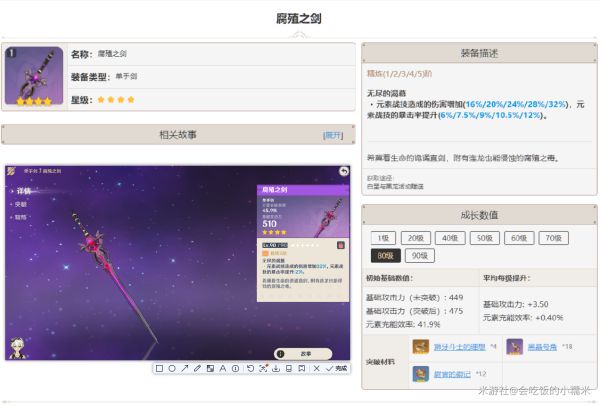This screenshot has height=405, width=600.
Task: Select the pencil drawing tool
Action: (x=197, y=369)
